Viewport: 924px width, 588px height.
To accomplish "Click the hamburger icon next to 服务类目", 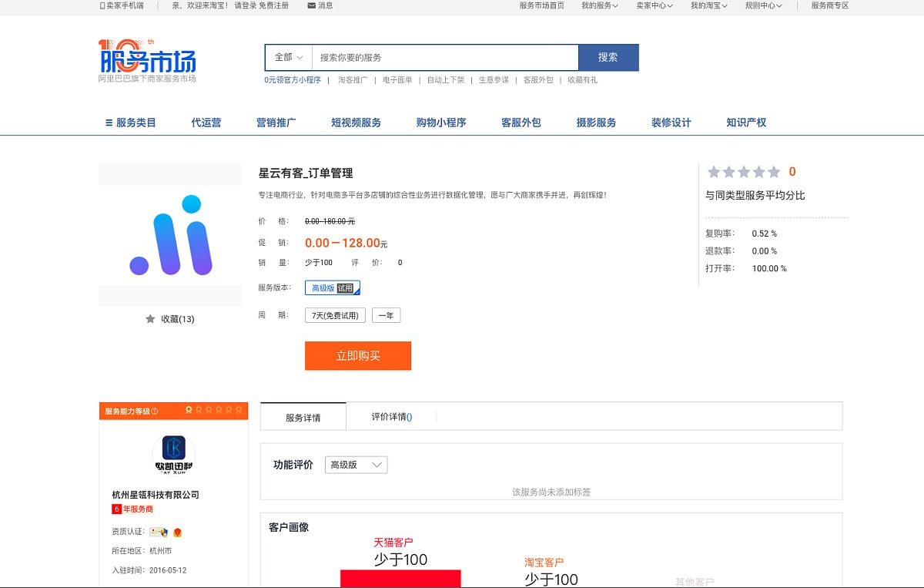I will (109, 123).
